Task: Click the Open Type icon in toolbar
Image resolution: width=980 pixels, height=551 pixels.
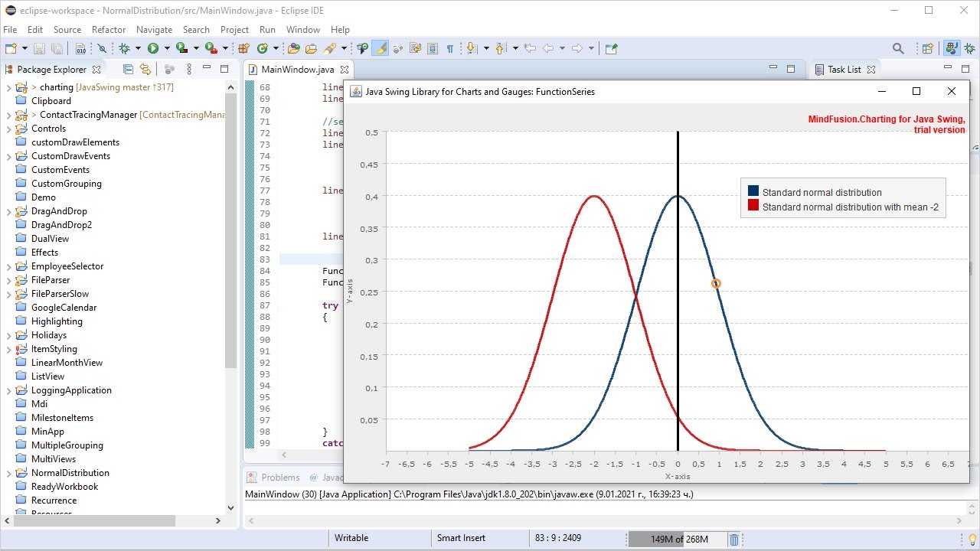Action: tap(294, 48)
